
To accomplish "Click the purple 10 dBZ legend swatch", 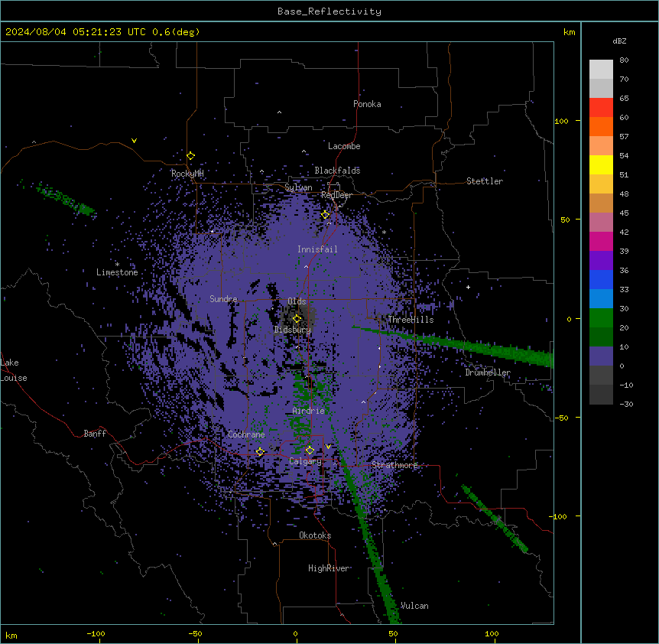I will (601, 356).
